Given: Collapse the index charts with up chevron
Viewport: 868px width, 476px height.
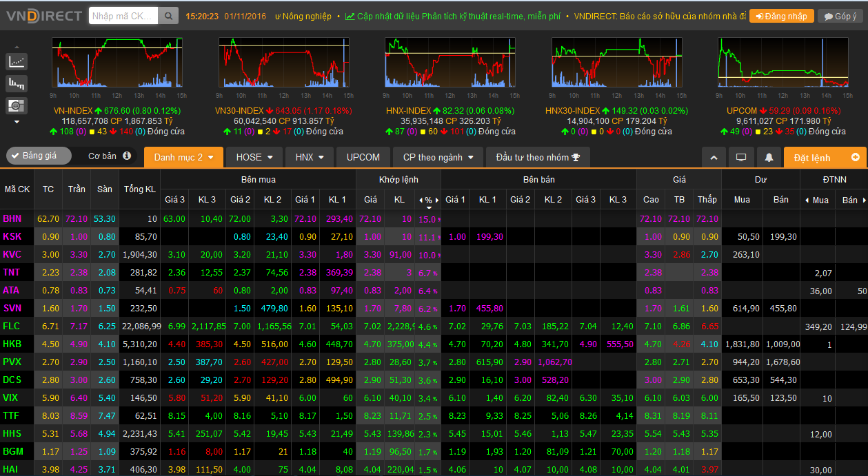Looking at the screenshot, I should click(x=714, y=157).
